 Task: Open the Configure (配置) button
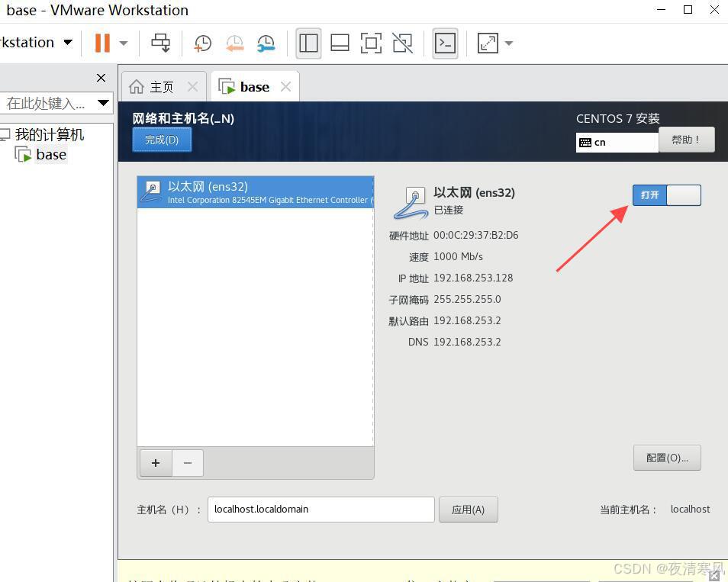coord(667,458)
